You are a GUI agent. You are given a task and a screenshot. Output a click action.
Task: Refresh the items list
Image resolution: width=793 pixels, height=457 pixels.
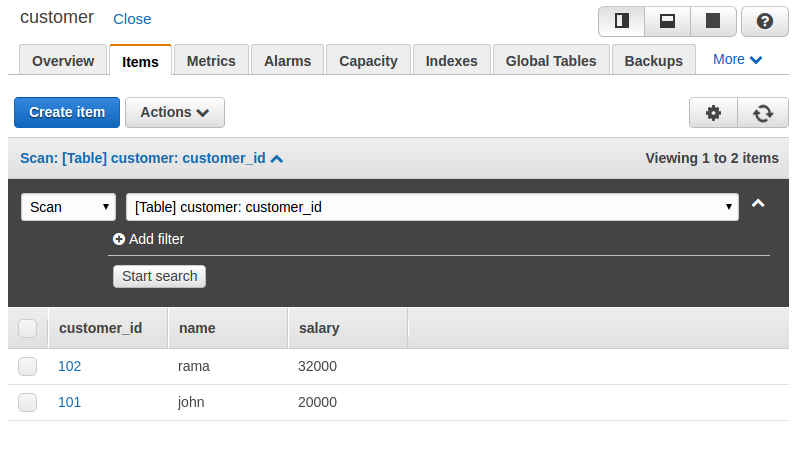click(763, 113)
